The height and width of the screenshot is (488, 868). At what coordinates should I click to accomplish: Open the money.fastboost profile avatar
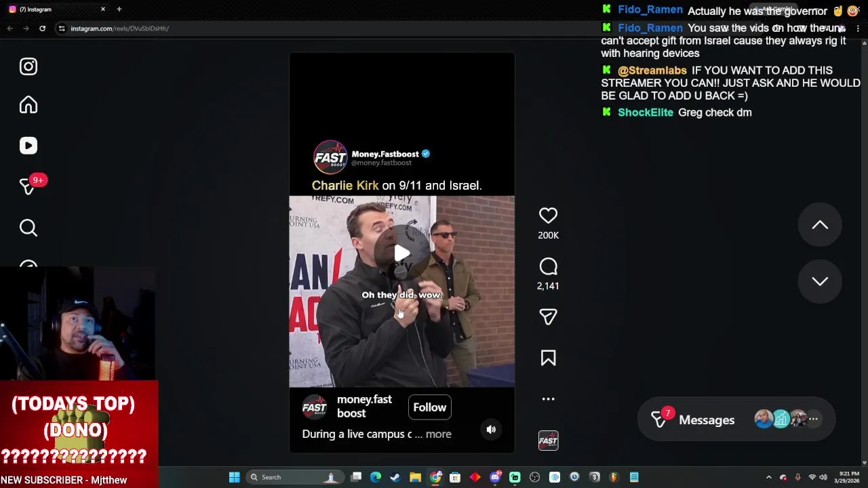315,407
